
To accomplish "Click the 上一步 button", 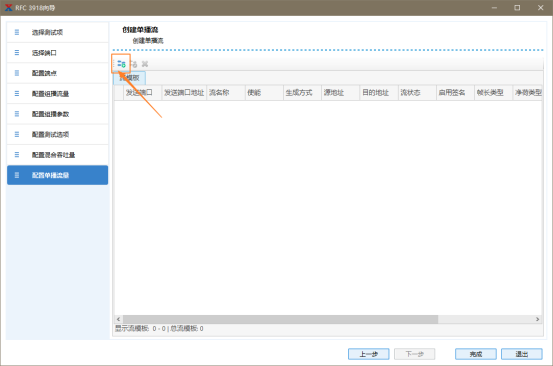I will click(369, 354).
